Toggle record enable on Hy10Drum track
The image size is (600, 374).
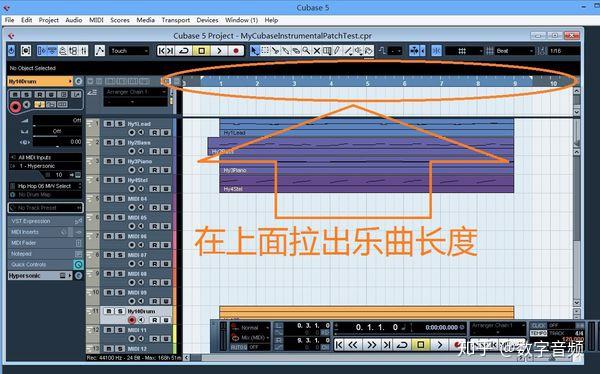[x=132, y=320]
